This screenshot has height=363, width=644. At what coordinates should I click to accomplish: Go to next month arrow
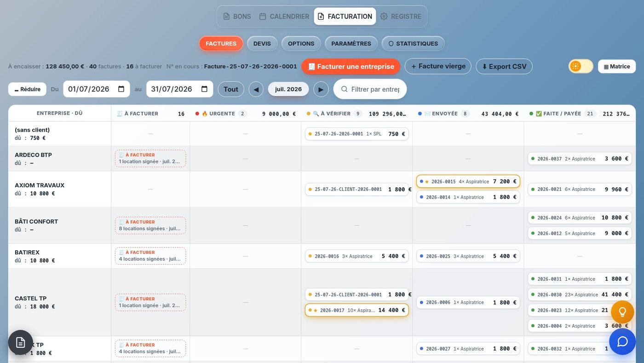click(x=321, y=89)
